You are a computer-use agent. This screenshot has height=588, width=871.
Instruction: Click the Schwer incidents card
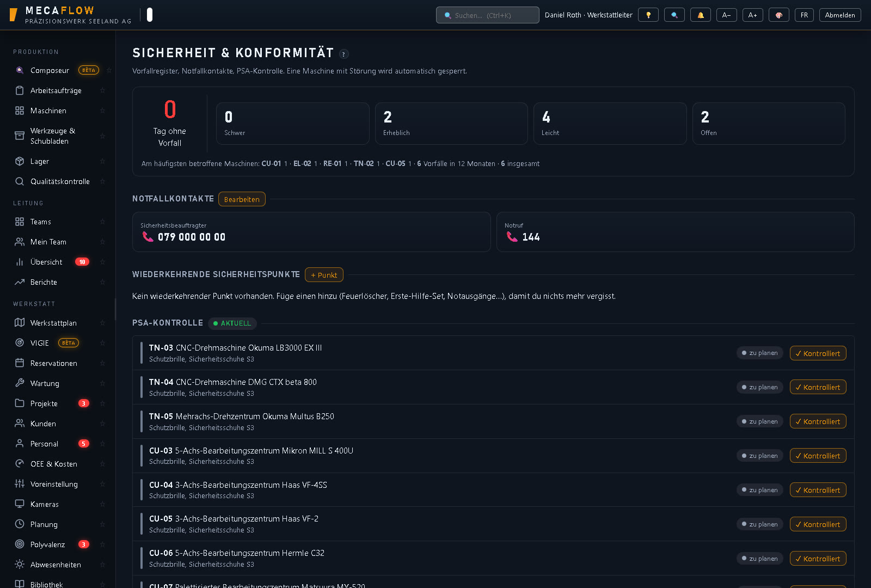point(293,124)
